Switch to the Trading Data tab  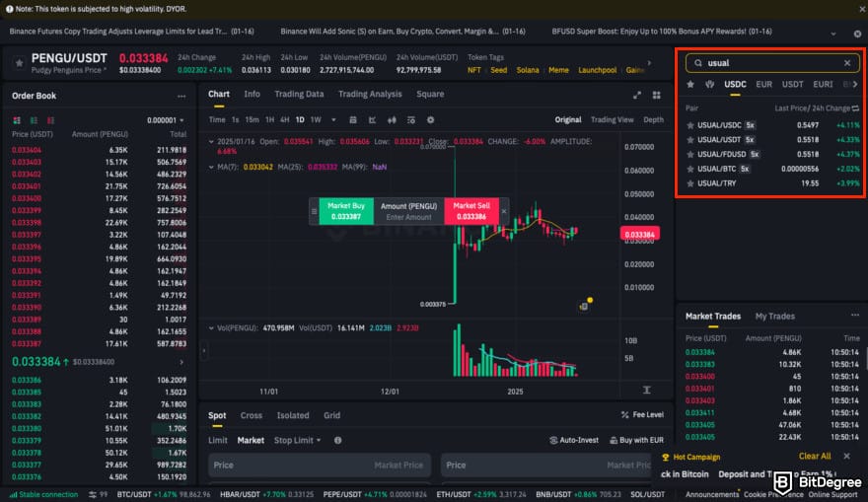point(299,94)
